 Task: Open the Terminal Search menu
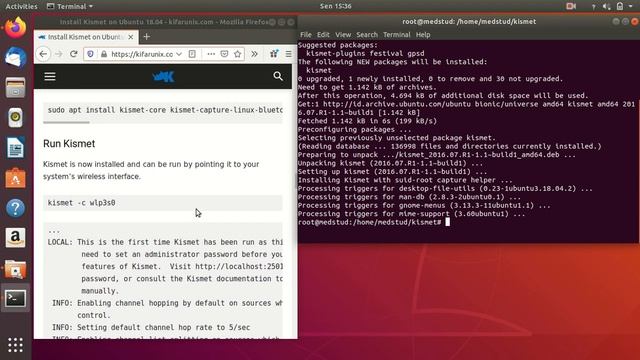pyautogui.click(x=367, y=35)
